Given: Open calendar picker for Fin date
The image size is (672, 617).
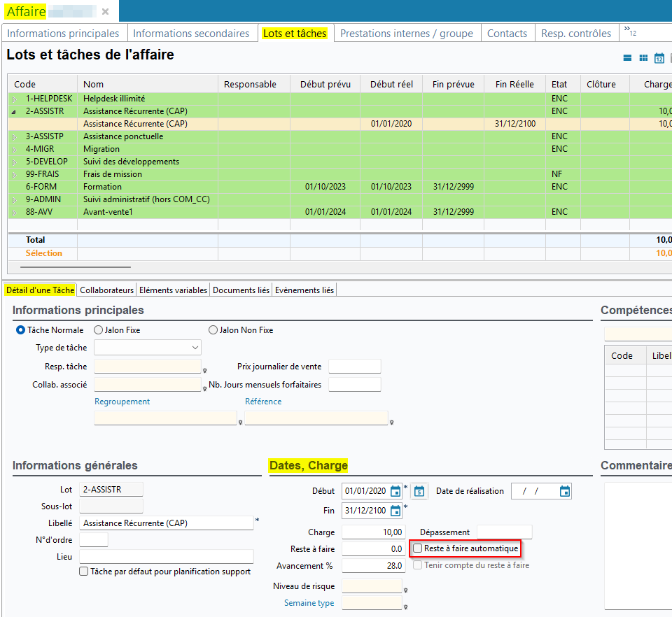Looking at the screenshot, I should tap(395, 511).
